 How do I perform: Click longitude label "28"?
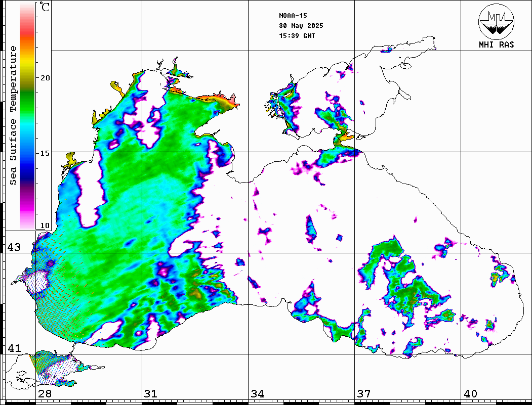point(45,393)
